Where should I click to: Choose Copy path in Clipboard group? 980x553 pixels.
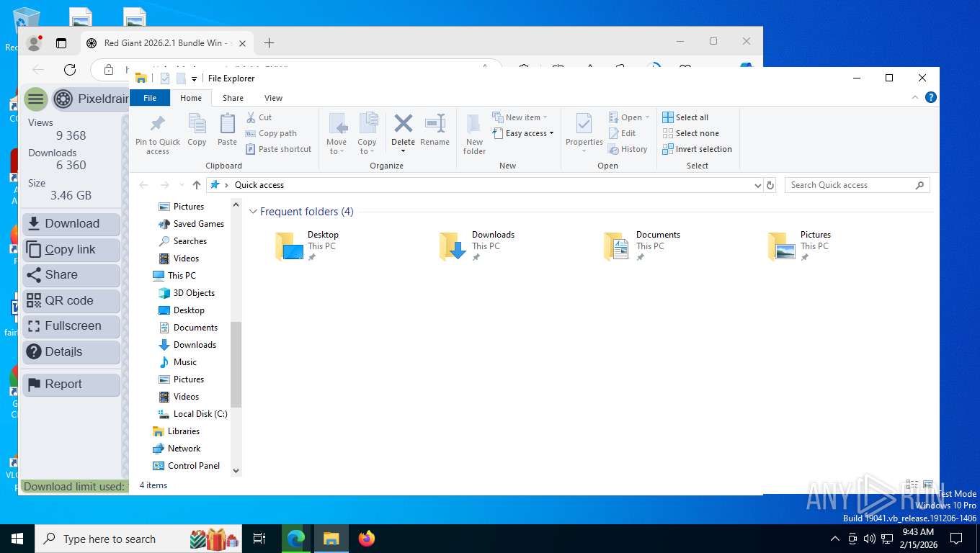pos(271,133)
